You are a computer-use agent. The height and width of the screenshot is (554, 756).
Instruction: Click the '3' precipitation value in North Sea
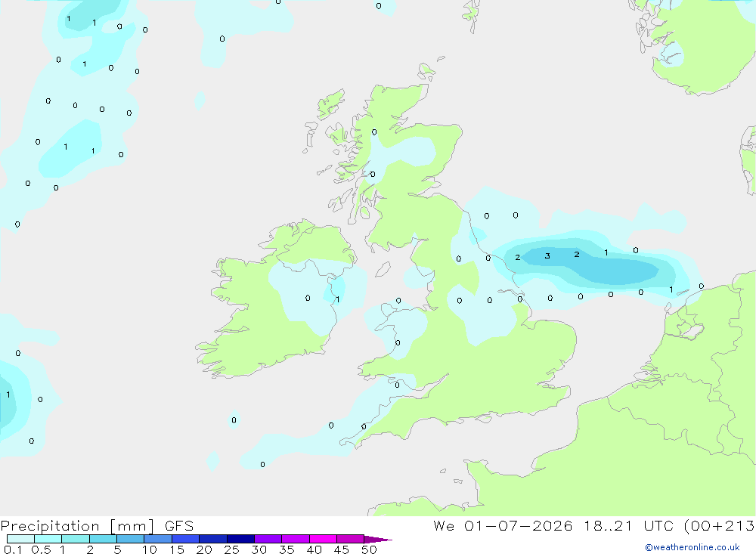coord(547,255)
